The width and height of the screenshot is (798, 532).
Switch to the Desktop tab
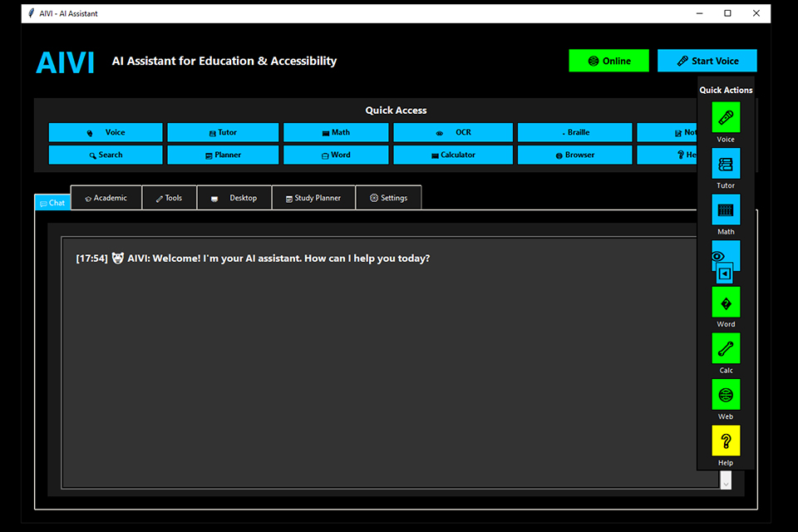point(234,197)
